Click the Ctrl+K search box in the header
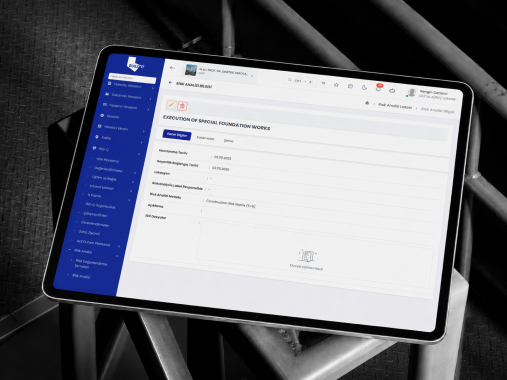 (x=300, y=81)
